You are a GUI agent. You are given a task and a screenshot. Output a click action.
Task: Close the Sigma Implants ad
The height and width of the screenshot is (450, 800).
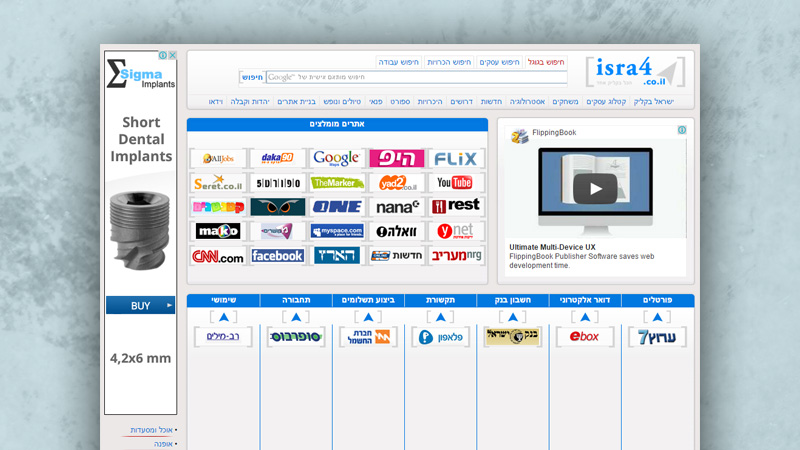coord(172,55)
